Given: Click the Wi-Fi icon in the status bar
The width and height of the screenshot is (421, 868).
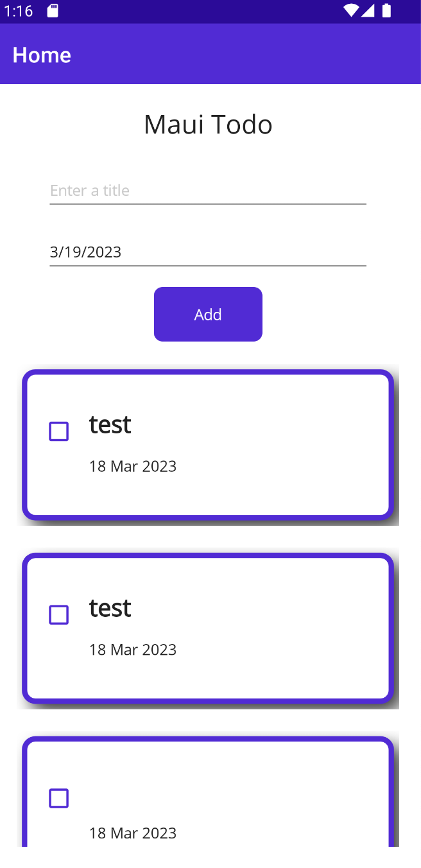Looking at the screenshot, I should [352, 10].
